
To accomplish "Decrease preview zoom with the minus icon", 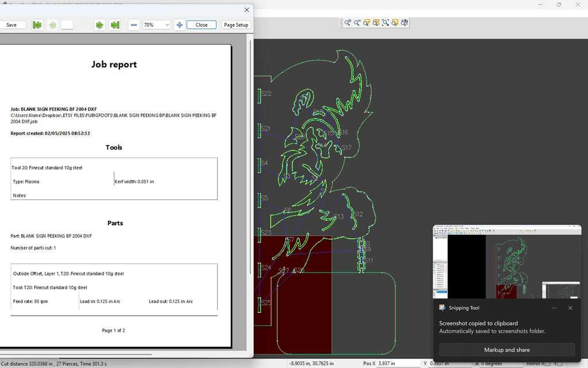I will [x=134, y=25].
